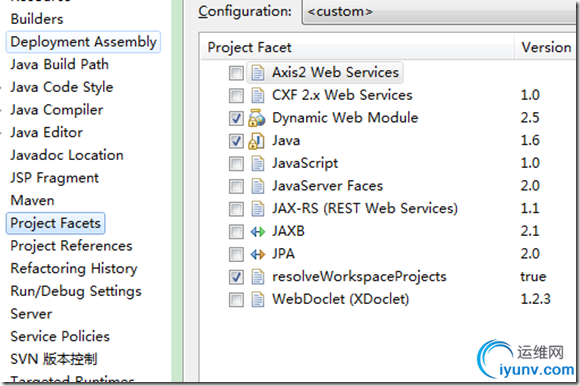580x386 pixels.
Task: Open version 1.0 for the JavaScript facet
Action: [x=530, y=163]
